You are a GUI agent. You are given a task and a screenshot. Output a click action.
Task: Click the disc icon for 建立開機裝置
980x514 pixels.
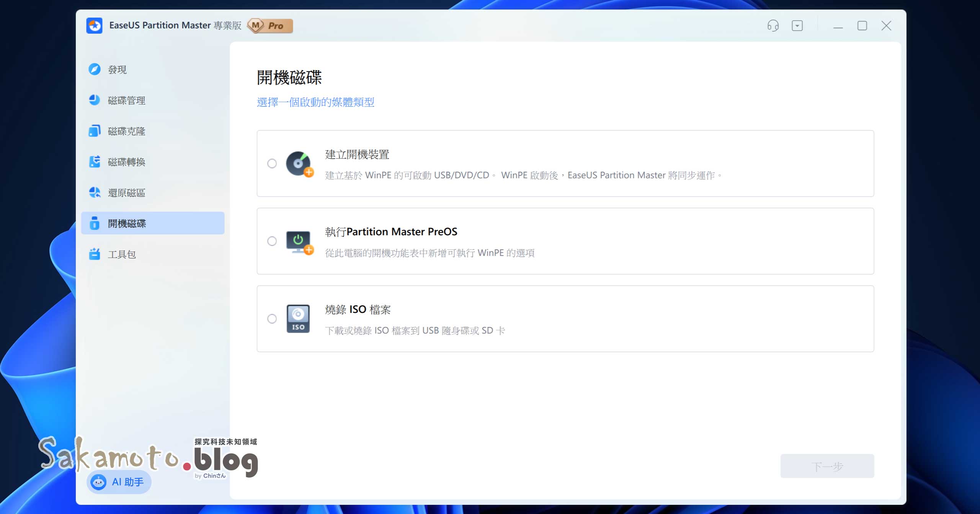coord(300,164)
